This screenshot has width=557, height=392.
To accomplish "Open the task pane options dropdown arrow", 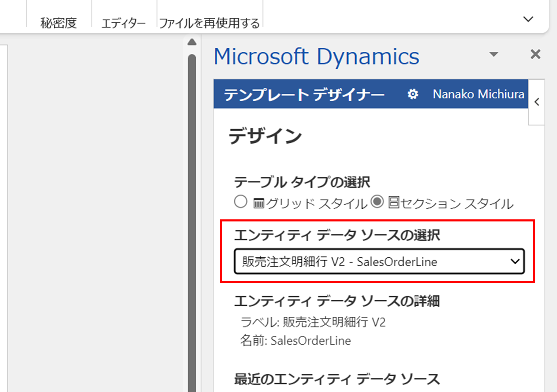I will (494, 54).
